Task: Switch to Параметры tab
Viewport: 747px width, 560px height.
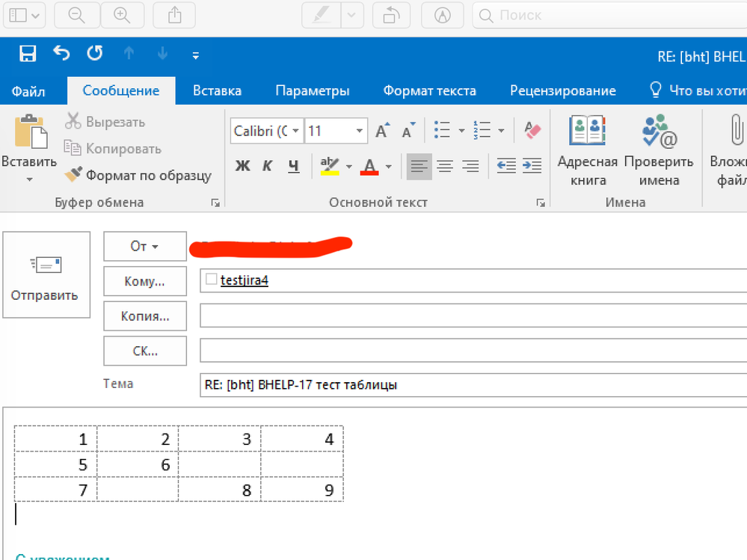Action: 313,90
